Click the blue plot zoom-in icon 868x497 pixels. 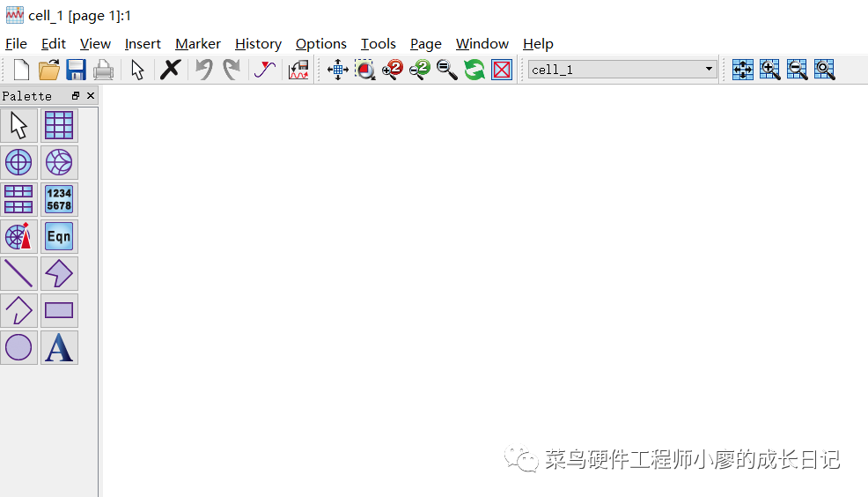(x=770, y=70)
